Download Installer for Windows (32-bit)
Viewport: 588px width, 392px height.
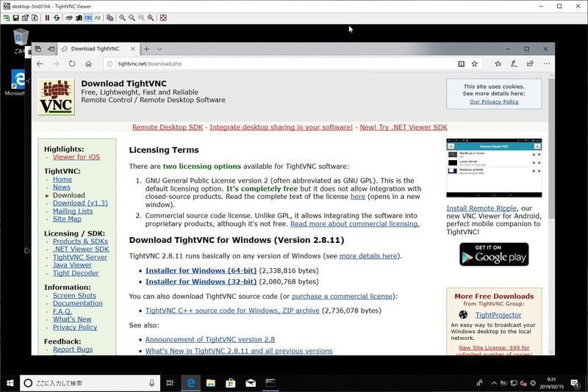(201, 282)
